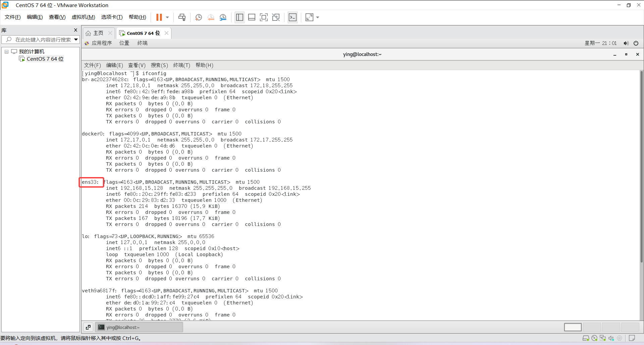Viewport: 644px width, 345px height.
Task: Open terminal 编辑(E) menu
Action: coord(114,65)
